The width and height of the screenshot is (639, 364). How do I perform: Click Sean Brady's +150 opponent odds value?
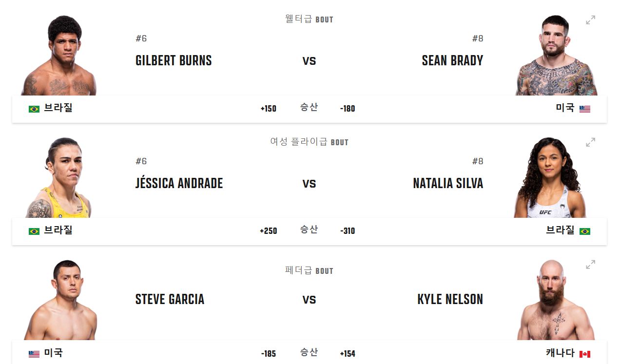coord(268,108)
